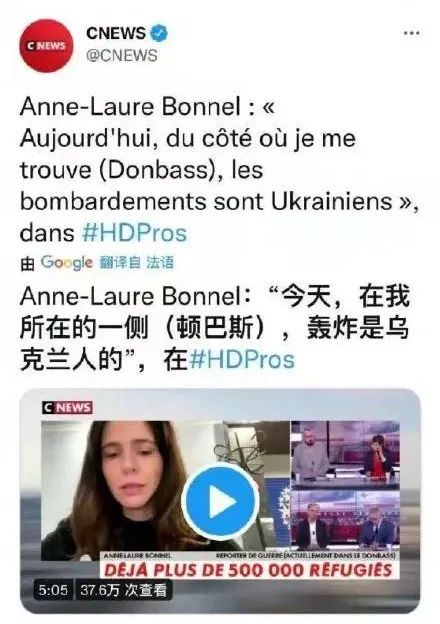This screenshot has width=440, height=624.
Task: Open the @CNEWS handle link
Action: pyautogui.click(x=122, y=55)
